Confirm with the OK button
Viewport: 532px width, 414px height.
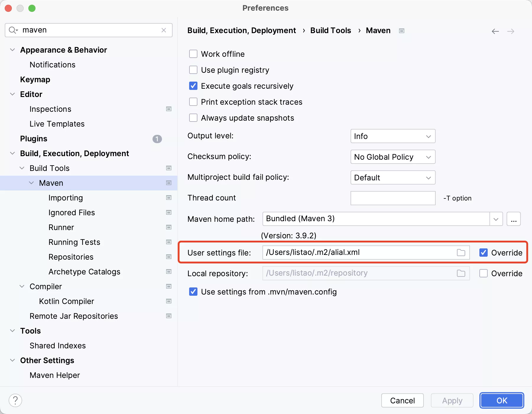tap(502, 400)
